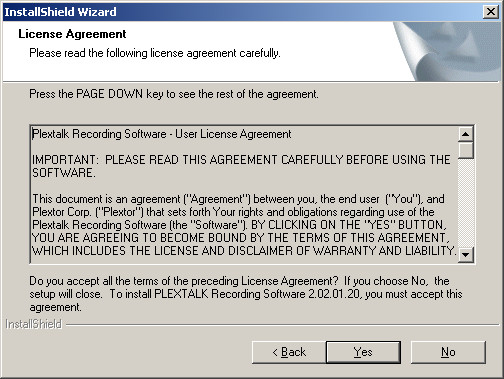Click the license text scrollbar thumb
This screenshot has width=504, height=379.
click(466, 150)
